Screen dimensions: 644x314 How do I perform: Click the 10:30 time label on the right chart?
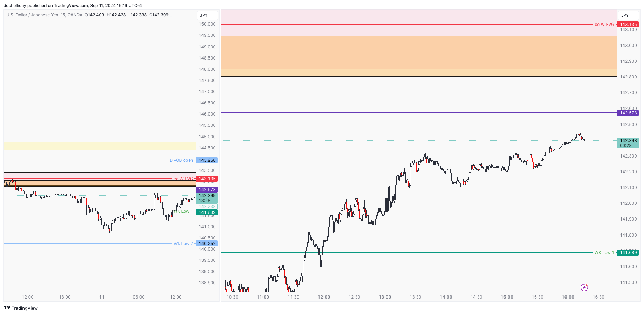coord(232,297)
